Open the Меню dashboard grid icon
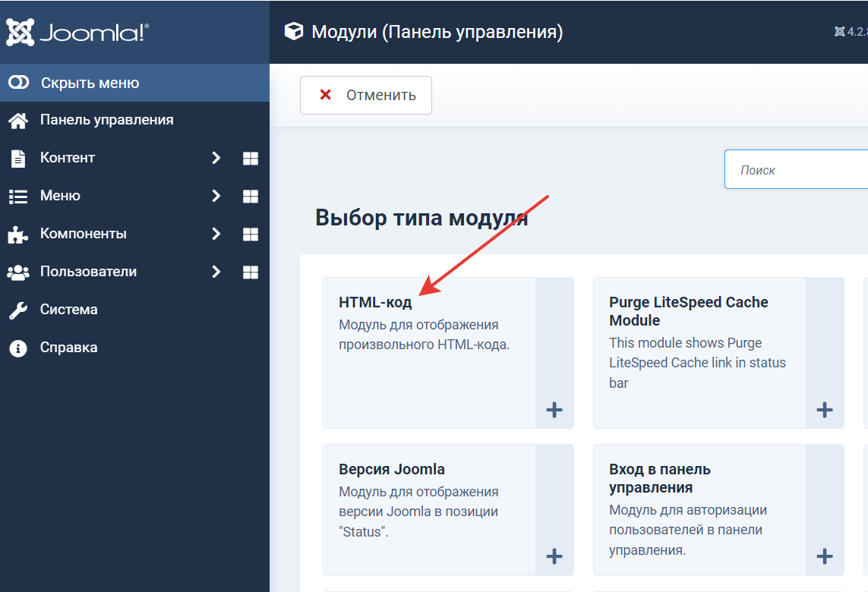This screenshot has height=592, width=868. tap(250, 196)
